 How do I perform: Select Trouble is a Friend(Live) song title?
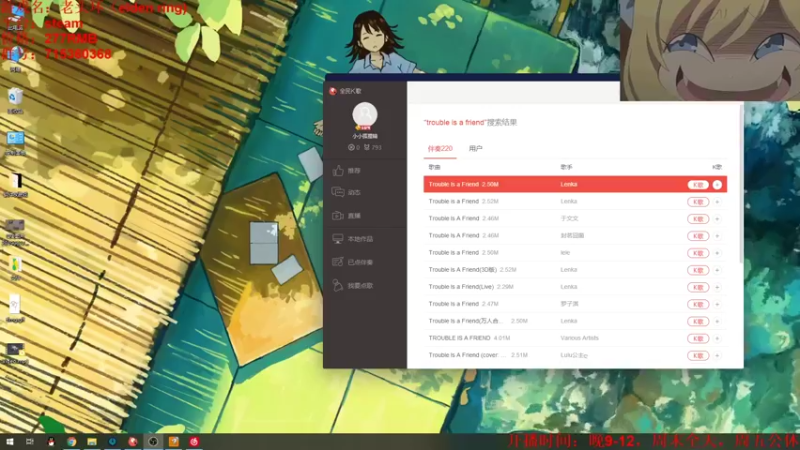point(461,287)
